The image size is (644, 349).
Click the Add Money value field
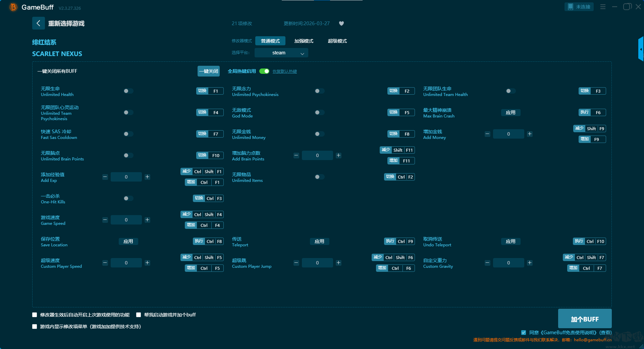[x=508, y=134]
